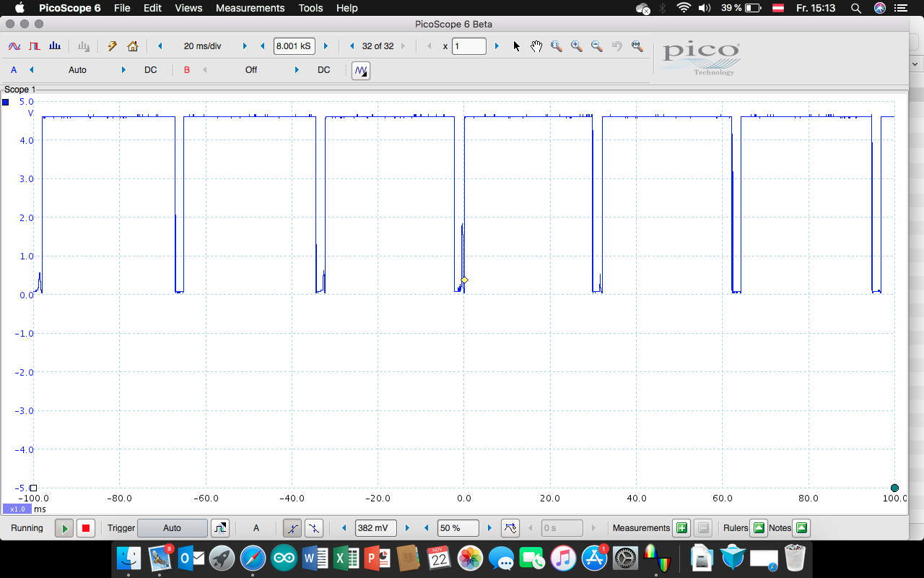Open trigger mode Auto dropdown
924x578 pixels.
click(172, 528)
